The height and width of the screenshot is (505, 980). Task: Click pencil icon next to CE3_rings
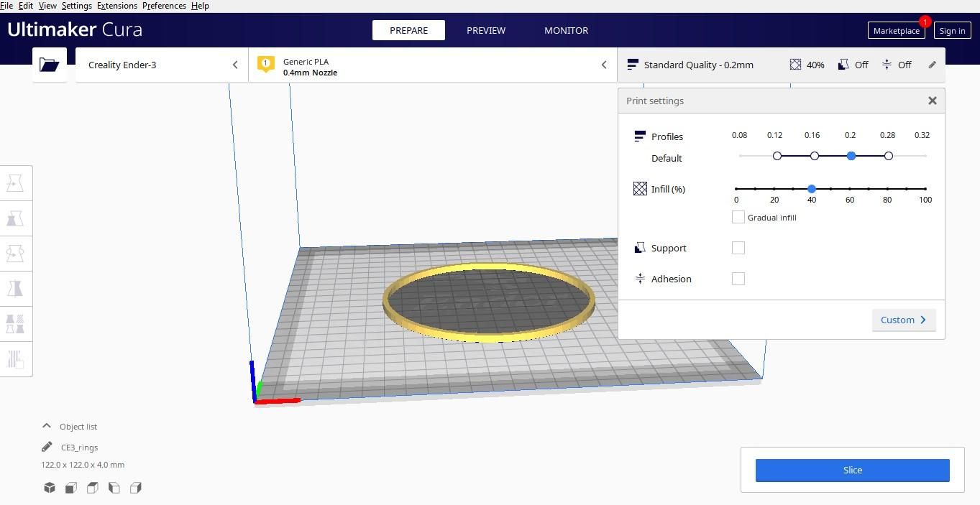click(47, 447)
